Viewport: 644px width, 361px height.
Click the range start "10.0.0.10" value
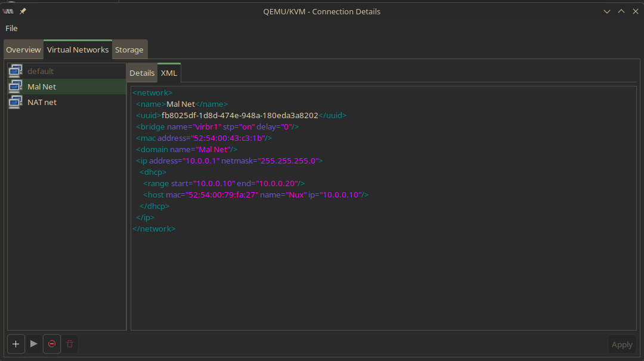[214, 183]
